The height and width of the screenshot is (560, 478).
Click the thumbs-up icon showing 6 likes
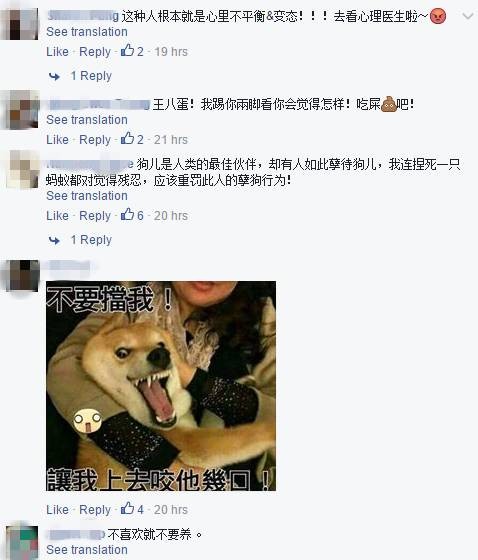(x=128, y=215)
